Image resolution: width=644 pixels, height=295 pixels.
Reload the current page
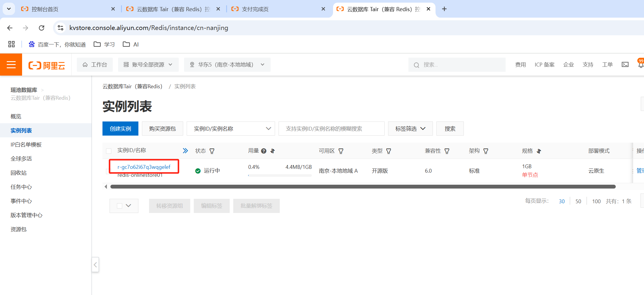[42, 28]
